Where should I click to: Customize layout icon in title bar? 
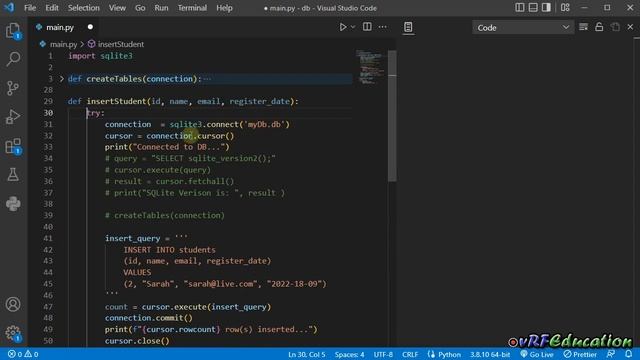click(565, 8)
